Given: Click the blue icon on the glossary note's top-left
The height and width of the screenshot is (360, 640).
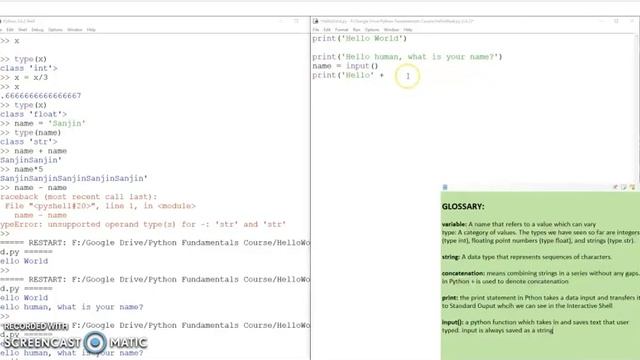Looking at the screenshot, I should (445, 187).
